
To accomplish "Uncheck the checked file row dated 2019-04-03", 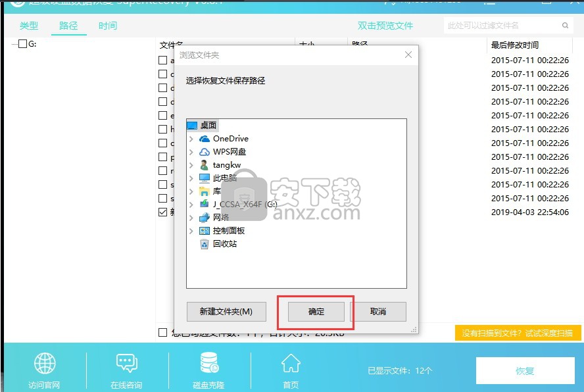I will (x=162, y=212).
